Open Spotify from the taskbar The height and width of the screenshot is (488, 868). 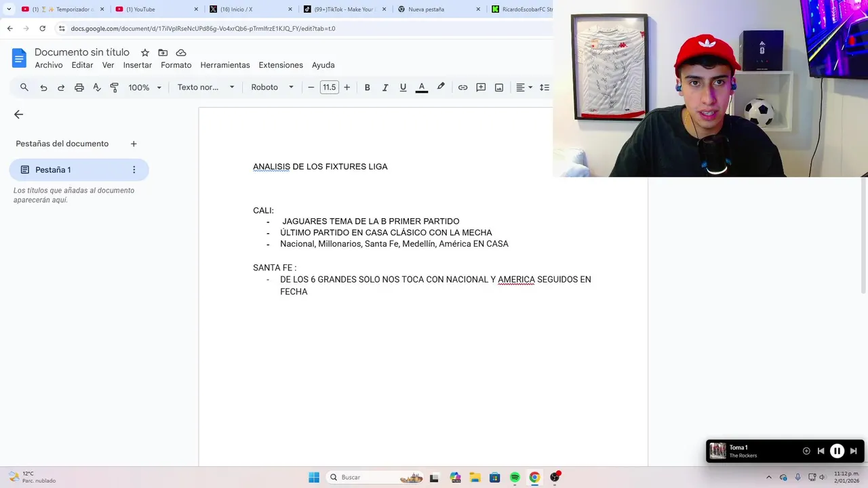[515, 477]
